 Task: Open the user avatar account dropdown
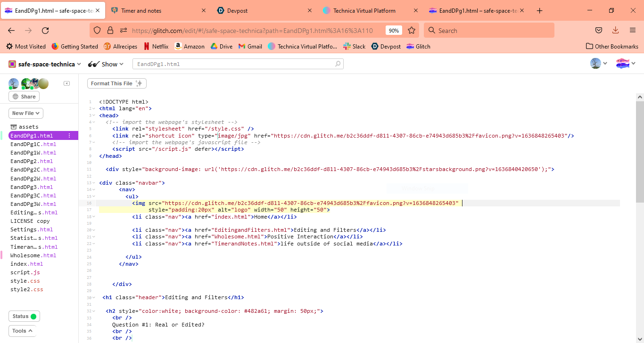pos(599,64)
